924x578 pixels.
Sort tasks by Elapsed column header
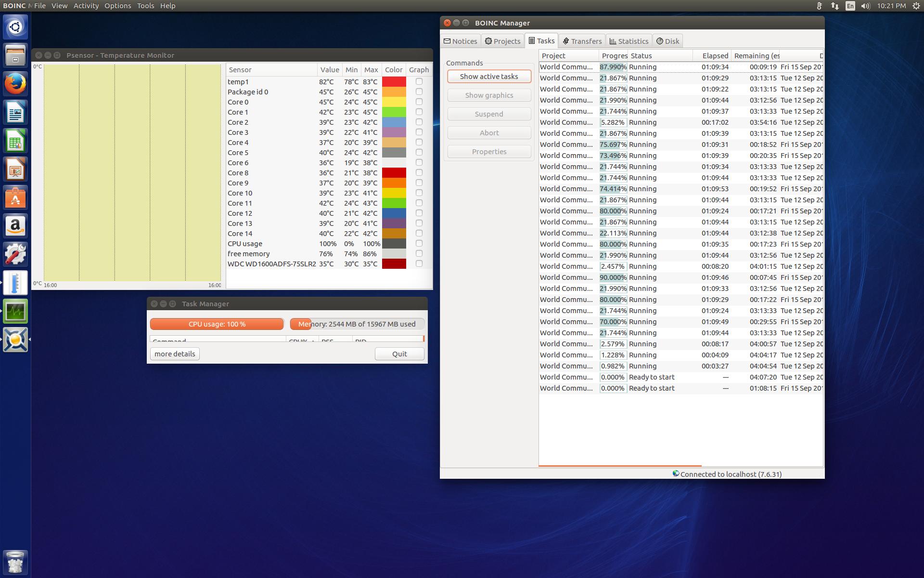[x=712, y=55]
